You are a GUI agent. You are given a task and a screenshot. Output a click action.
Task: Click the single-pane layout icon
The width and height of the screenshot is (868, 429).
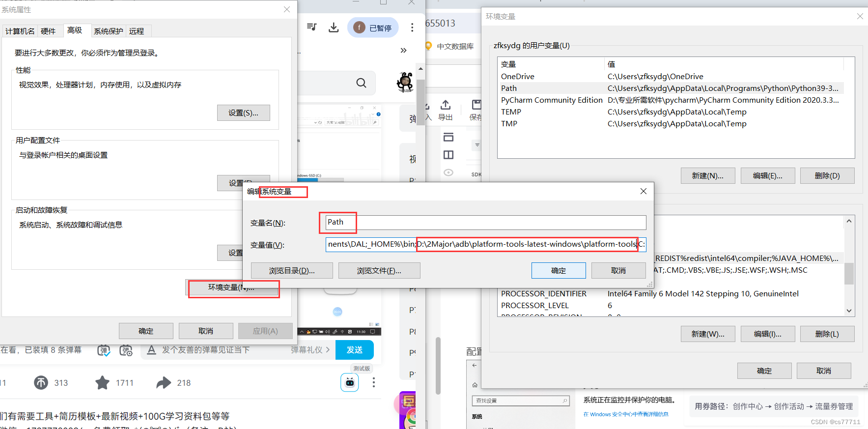coord(448,137)
